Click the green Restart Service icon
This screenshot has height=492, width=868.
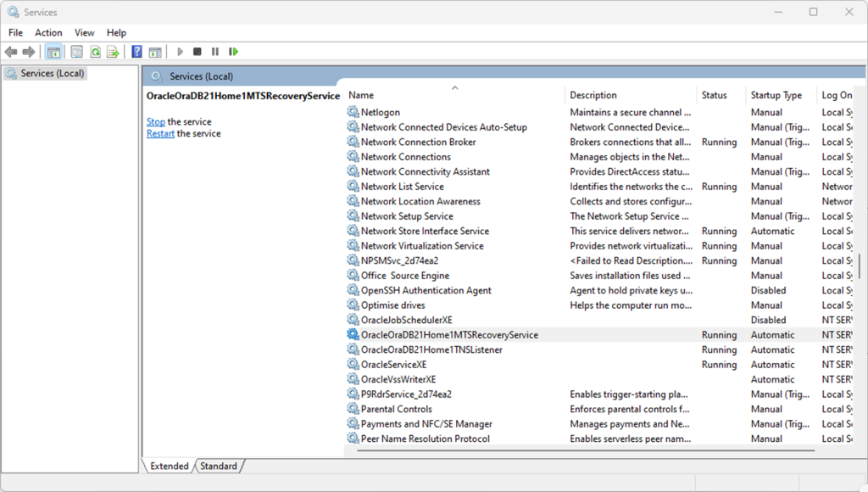click(x=233, y=52)
